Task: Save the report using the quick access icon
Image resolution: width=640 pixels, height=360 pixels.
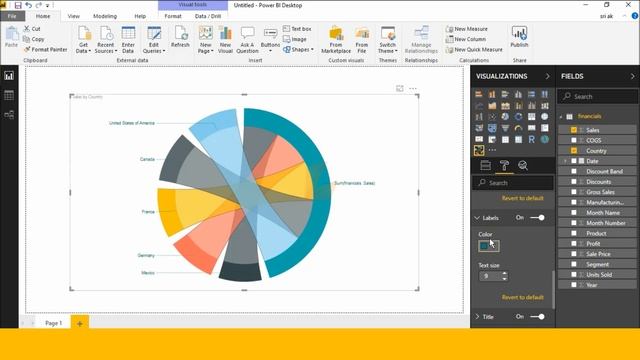Action: coord(18,5)
